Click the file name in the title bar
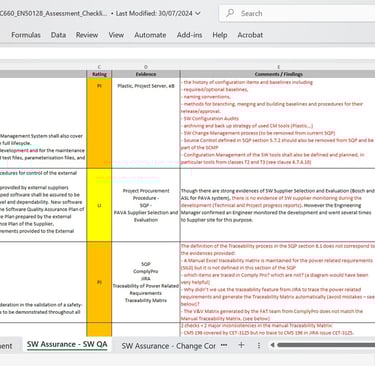This screenshot has height=366, width=375. [x=53, y=13]
